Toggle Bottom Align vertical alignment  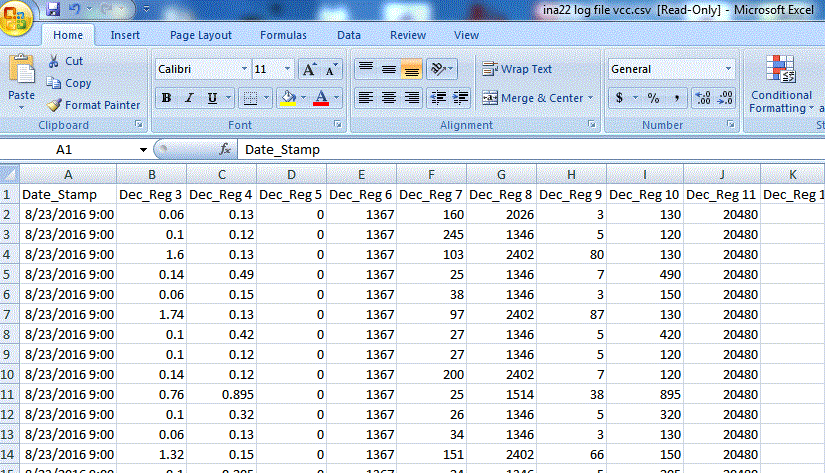coord(411,69)
